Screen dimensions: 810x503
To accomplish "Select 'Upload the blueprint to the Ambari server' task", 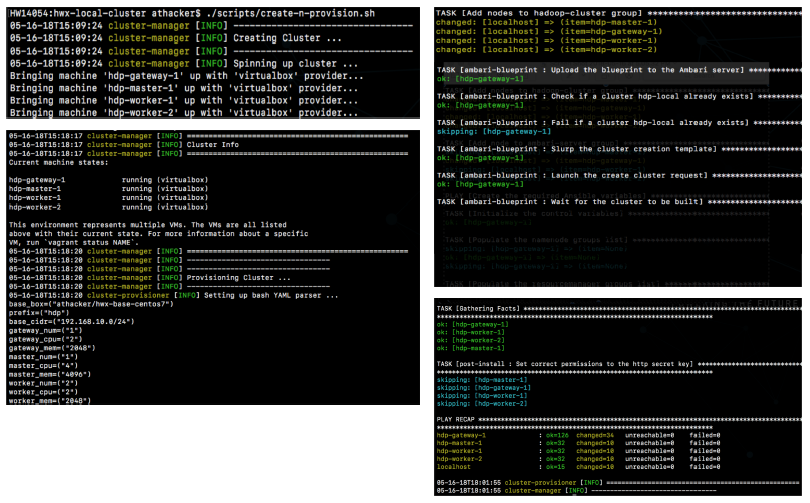I will 619,70.
